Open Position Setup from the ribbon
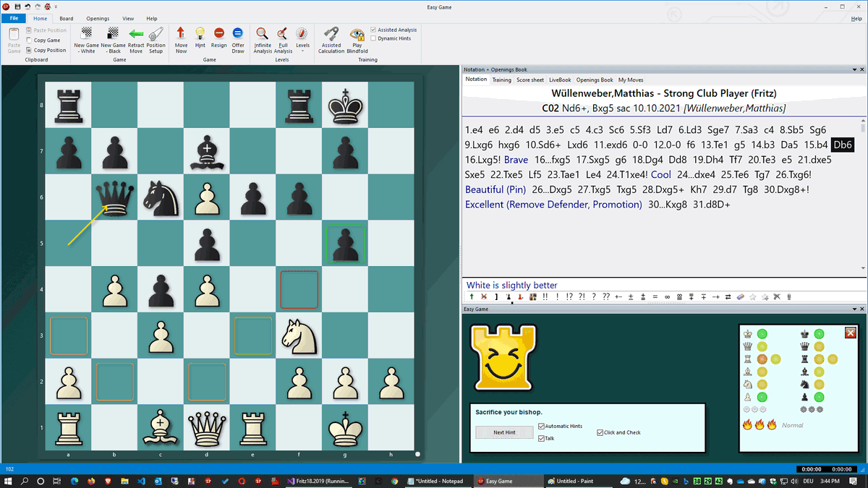 point(156,34)
